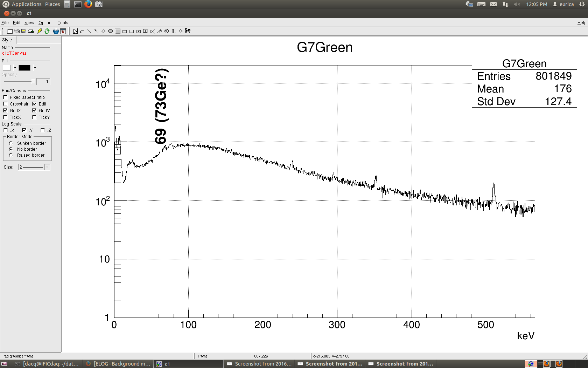
Task: Enable the Crosshair checkbox
Action: (5, 104)
